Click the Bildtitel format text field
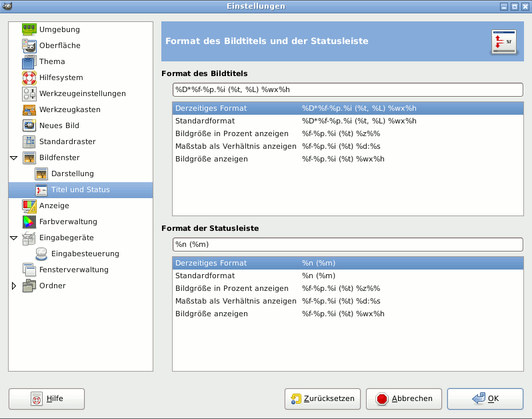Viewport: 532px width, 419px height. (x=347, y=89)
